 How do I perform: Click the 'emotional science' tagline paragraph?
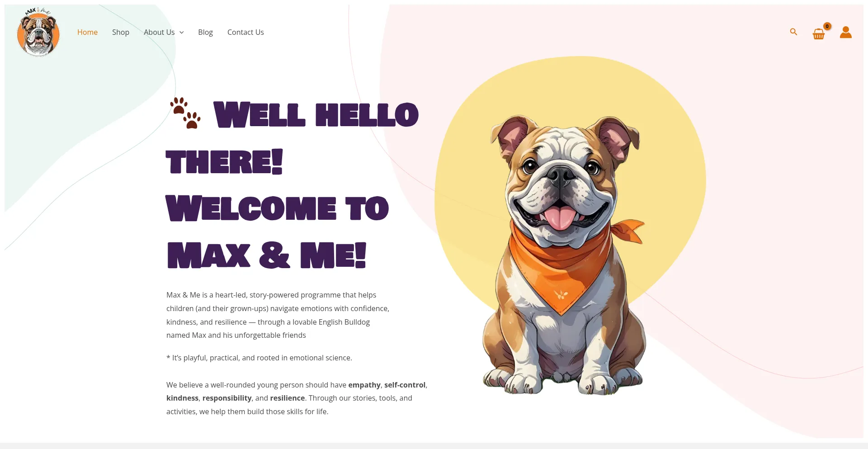pos(259,358)
